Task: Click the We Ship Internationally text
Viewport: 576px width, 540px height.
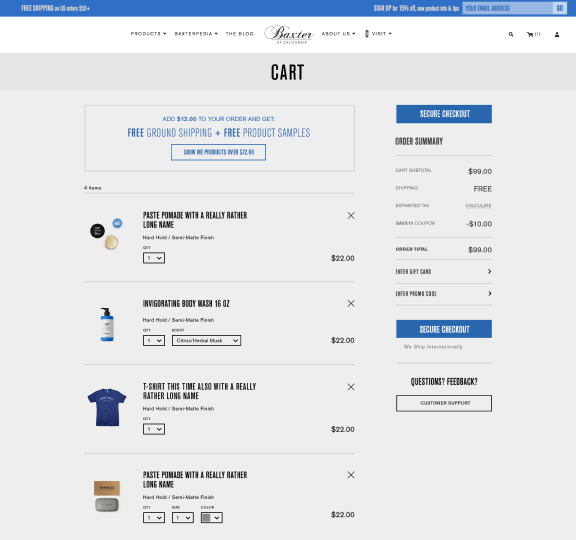Action: [x=433, y=347]
